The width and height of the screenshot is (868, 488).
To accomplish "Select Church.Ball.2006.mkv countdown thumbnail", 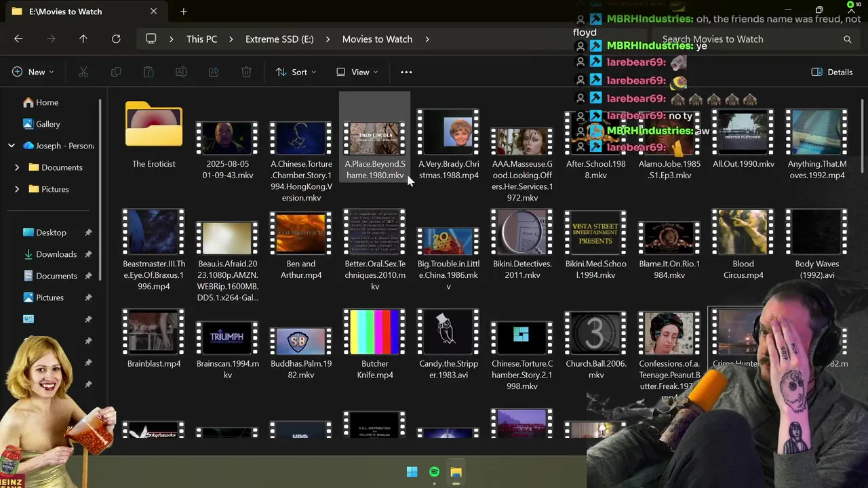I will point(595,333).
